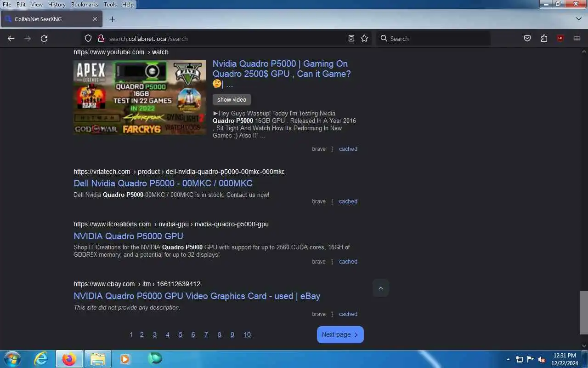Viewport: 588px width, 368px height.
Task: Click the brave engine label of eBay result
Action: coord(319,314)
